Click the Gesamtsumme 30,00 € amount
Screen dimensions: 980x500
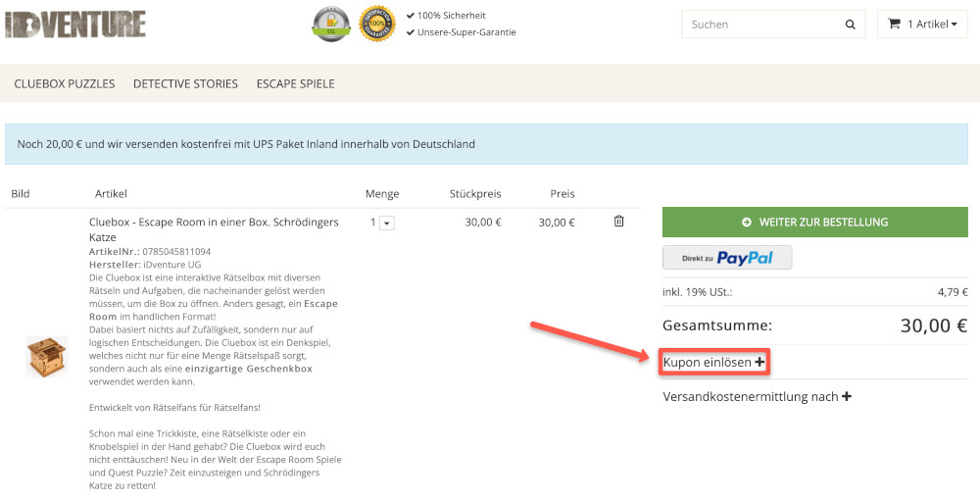coord(934,325)
